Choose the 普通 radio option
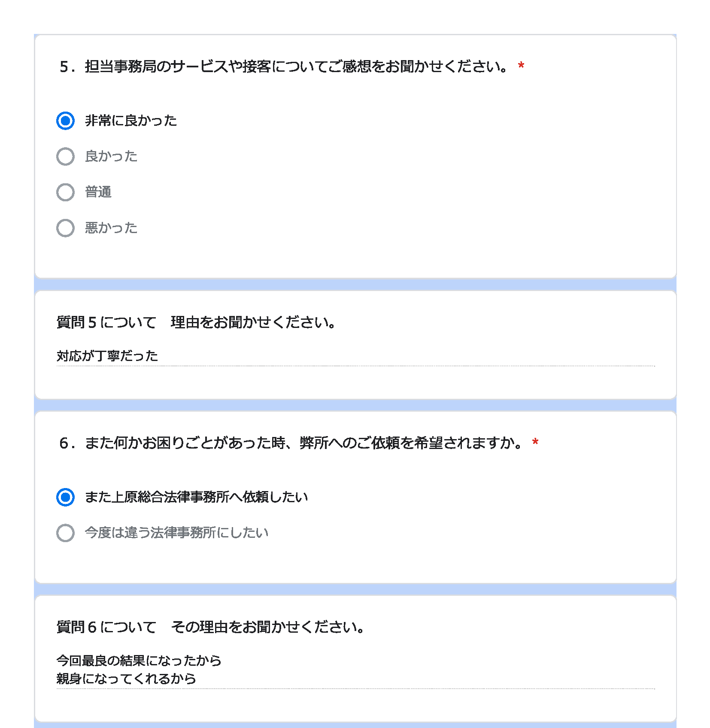Screen dimensions: 710x728 [65, 192]
